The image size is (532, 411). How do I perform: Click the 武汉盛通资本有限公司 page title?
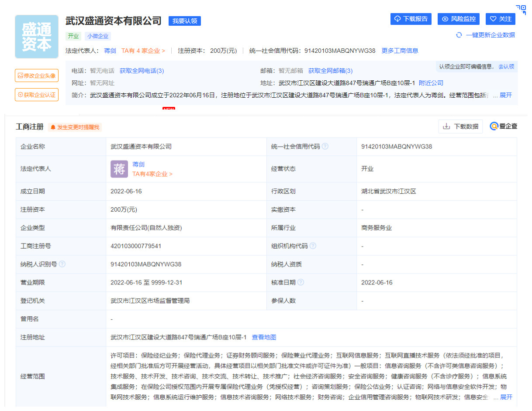[114, 21]
